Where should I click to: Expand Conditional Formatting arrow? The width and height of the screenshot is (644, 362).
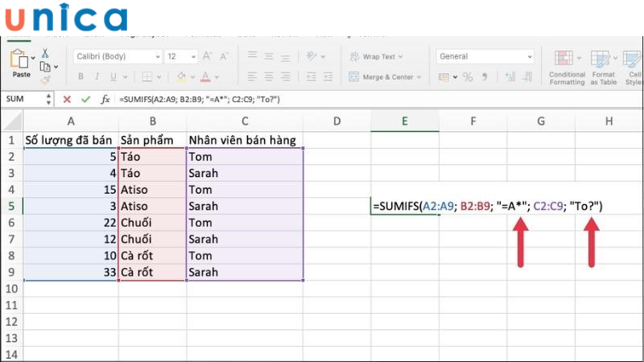click(579, 58)
